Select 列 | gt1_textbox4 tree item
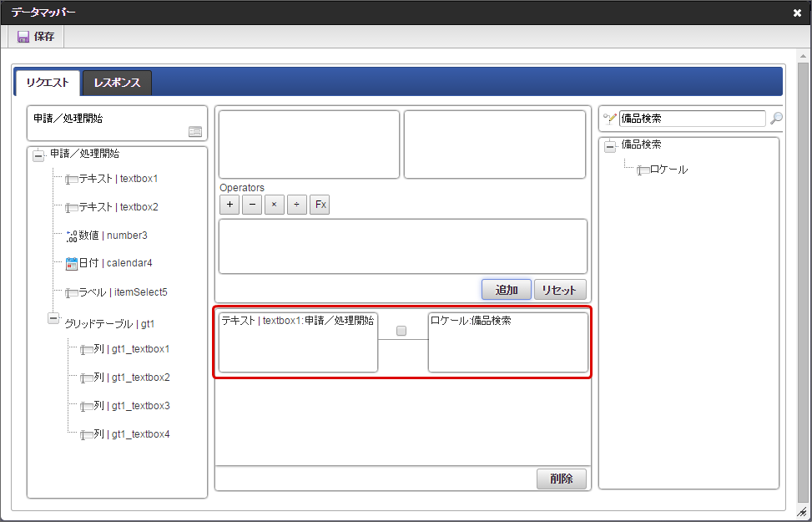Screen dimensions: 812x522 132,434
